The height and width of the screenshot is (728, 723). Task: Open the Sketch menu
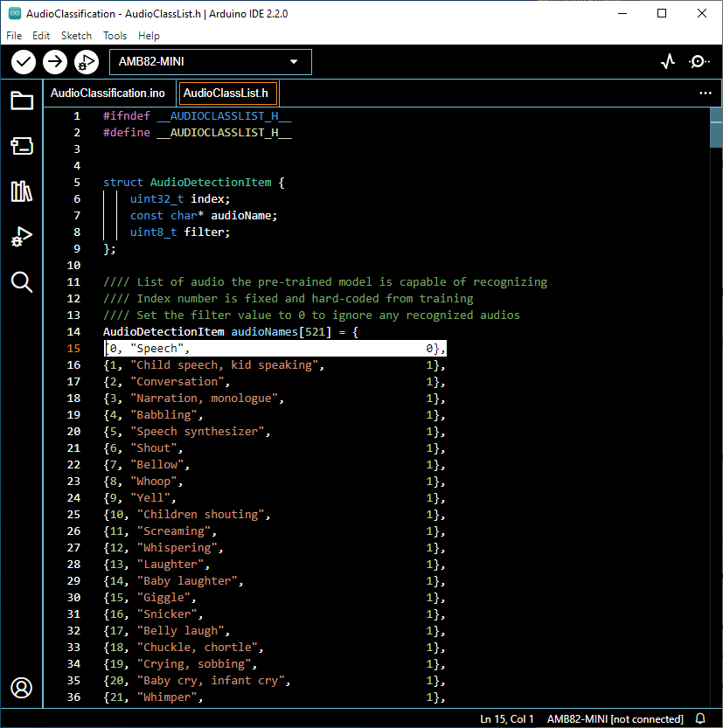click(x=76, y=36)
